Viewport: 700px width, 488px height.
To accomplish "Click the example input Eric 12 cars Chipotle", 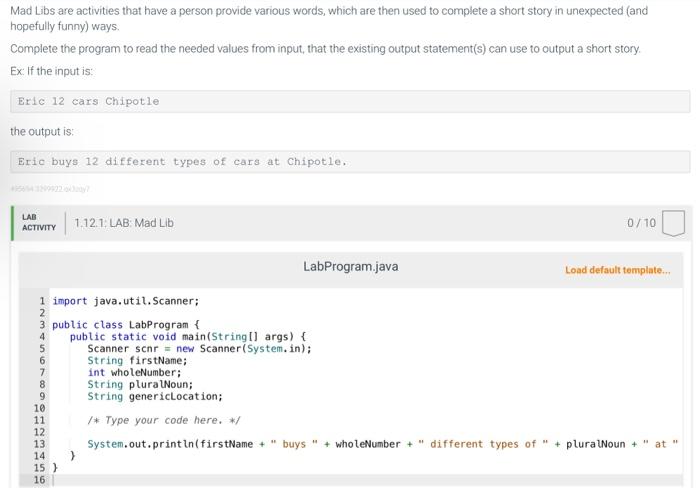I will tap(350, 101).
